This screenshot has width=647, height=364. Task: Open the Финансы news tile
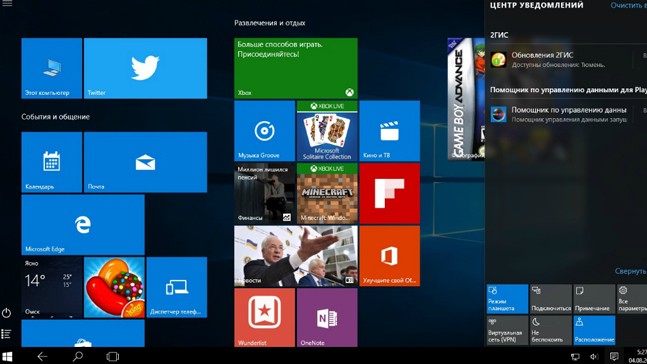pyautogui.click(x=264, y=194)
